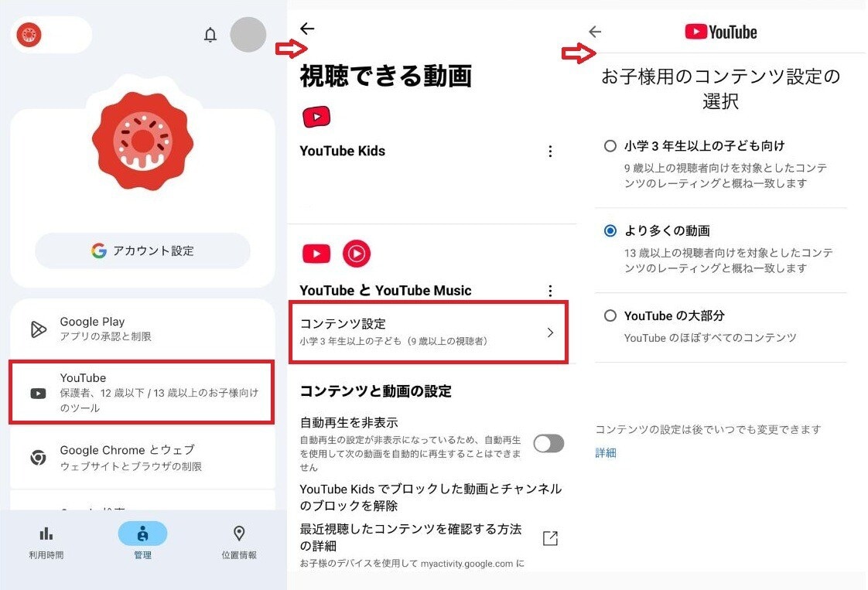Click the YouTube logo in header
This screenshot has width=868, height=590.
point(721,32)
